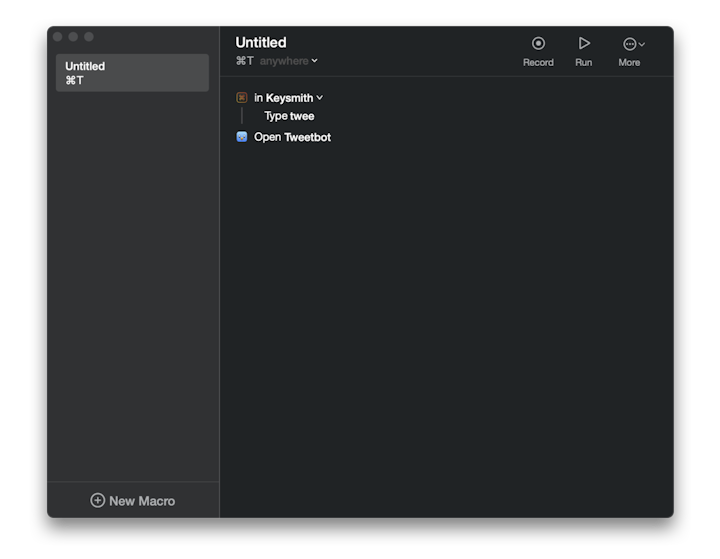Select the Untitled macro in sidebar

pyautogui.click(x=132, y=73)
